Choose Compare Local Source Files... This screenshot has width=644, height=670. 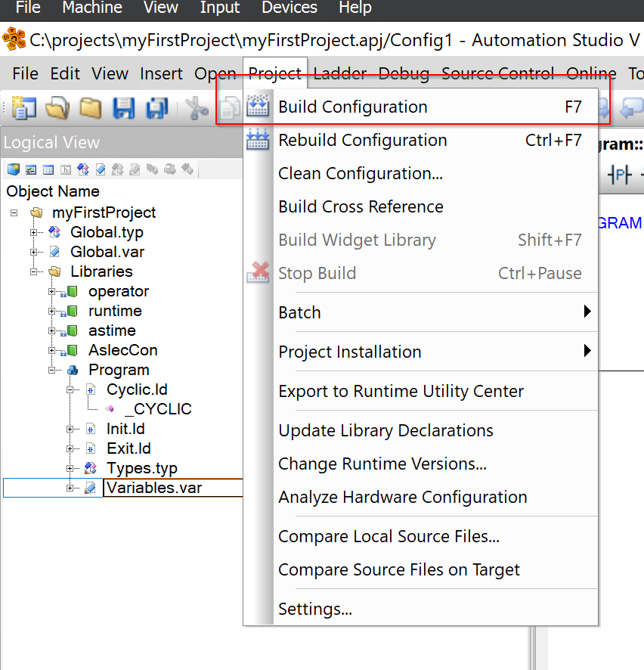(x=421, y=536)
